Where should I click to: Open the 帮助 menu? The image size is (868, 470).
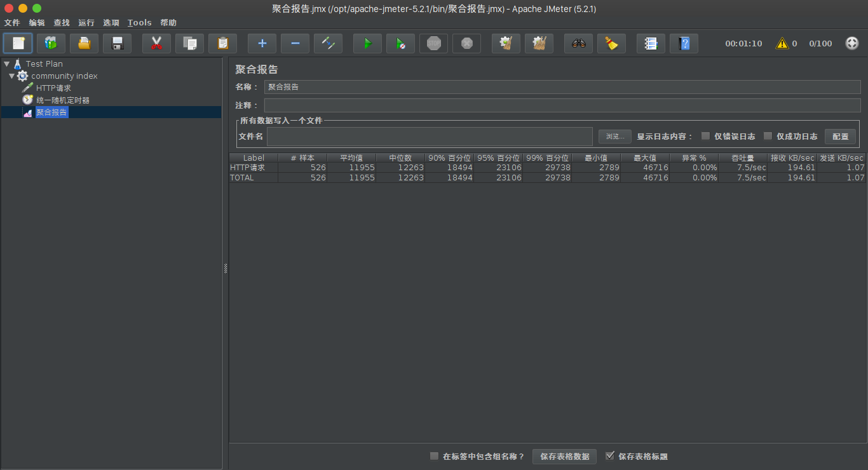(x=168, y=23)
